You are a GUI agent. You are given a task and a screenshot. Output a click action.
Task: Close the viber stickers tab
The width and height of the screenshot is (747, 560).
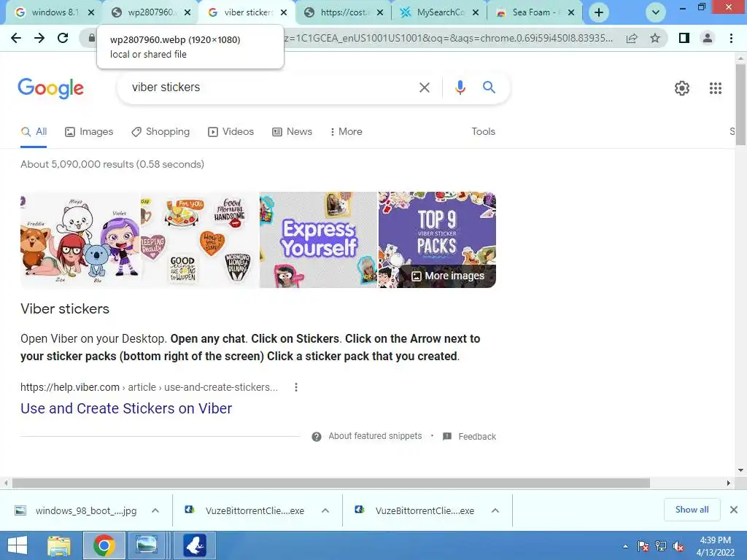284,13
